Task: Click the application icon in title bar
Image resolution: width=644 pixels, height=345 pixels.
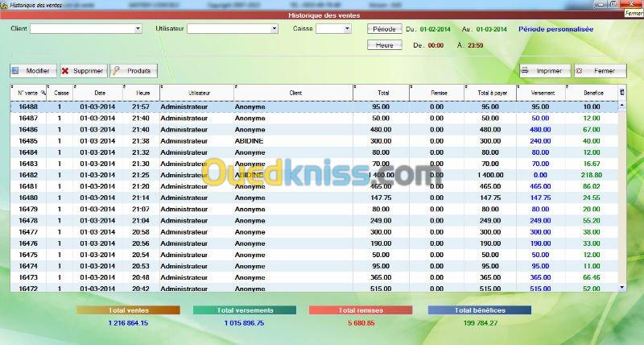Action: tap(4, 5)
